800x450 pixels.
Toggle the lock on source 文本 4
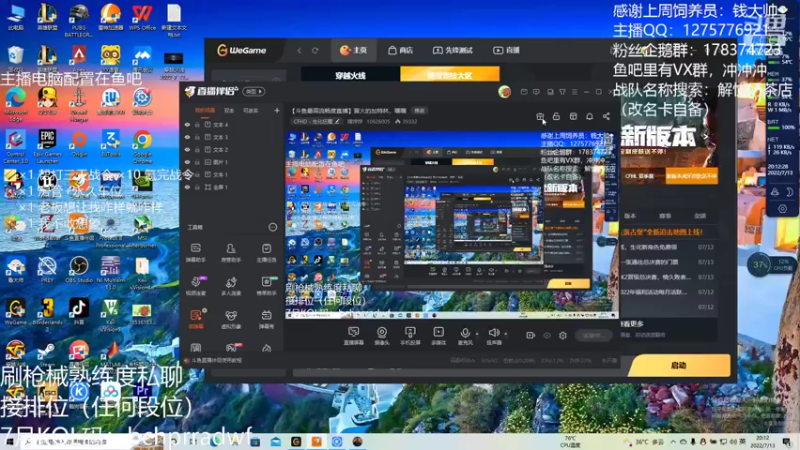pyautogui.click(x=197, y=124)
